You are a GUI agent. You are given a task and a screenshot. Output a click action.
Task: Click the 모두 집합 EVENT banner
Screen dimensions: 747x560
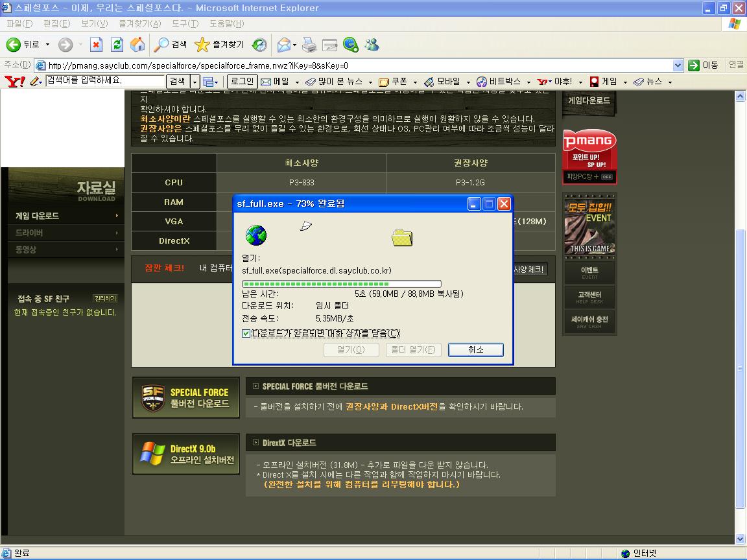pyautogui.click(x=590, y=226)
